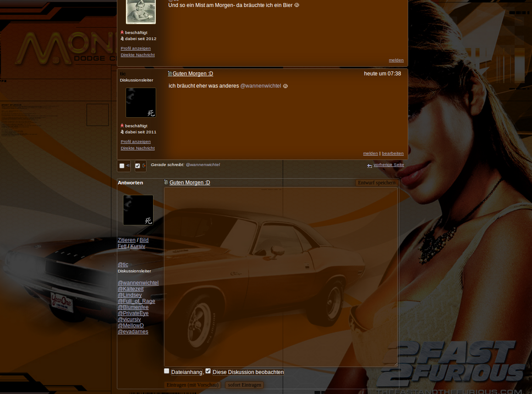Click bearbeiten on tic's post
This screenshot has height=394, width=532.
tap(392, 153)
